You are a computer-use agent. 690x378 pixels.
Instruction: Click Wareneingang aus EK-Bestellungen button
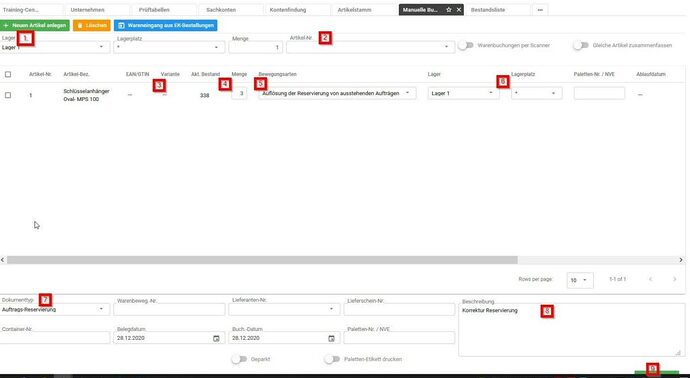(x=165, y=26)
